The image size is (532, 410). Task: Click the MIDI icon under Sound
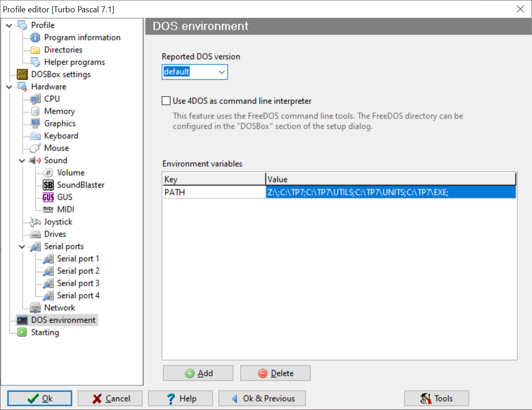pos(48,210)
